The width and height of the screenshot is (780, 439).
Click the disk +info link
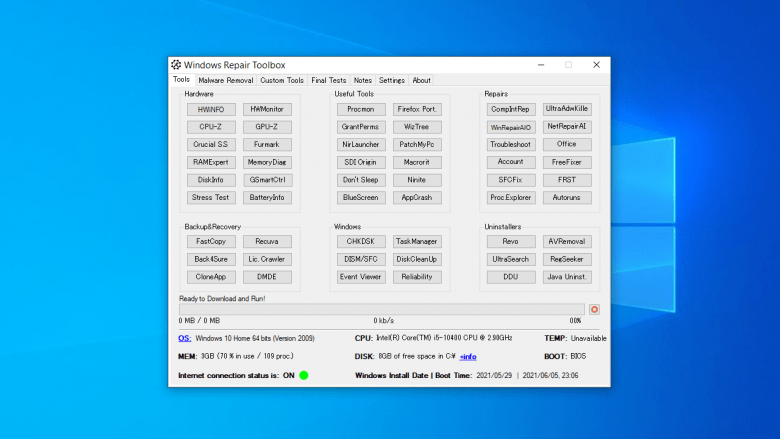(468, 356)
